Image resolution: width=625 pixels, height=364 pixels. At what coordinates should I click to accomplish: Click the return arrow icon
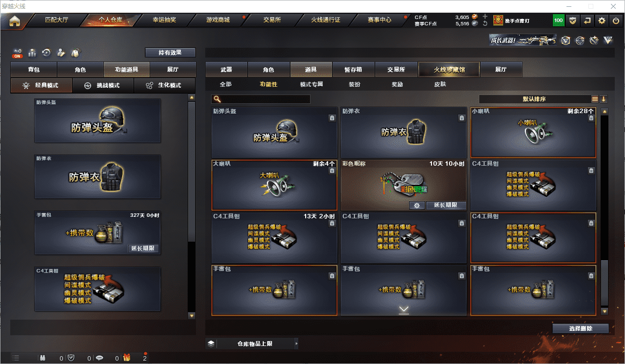click(x=587, y=20)
